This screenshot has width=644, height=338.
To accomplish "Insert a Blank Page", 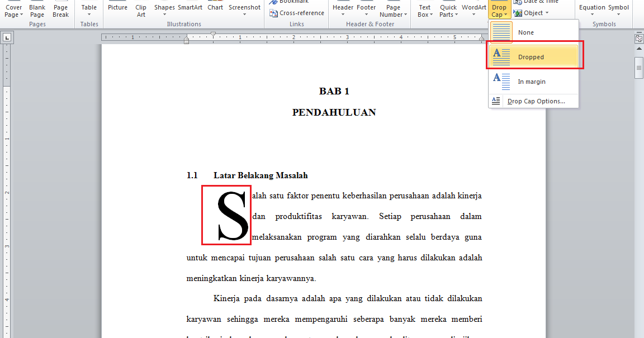I will point(37,10).
